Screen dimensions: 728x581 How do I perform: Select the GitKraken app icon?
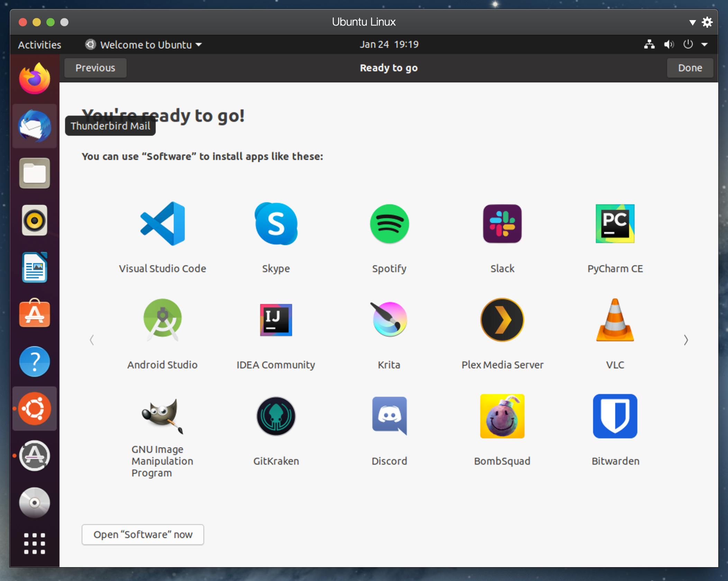(x=276, y=416)
